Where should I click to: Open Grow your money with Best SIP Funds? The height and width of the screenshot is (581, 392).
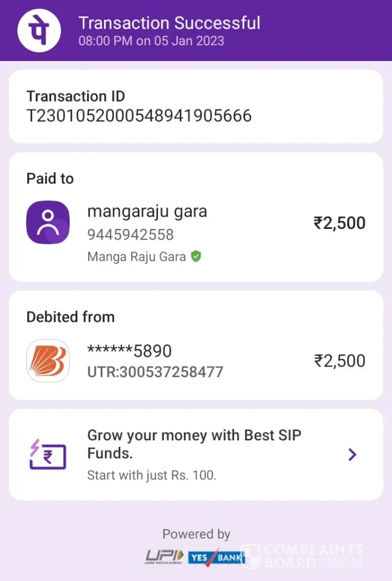click(194, 444)
